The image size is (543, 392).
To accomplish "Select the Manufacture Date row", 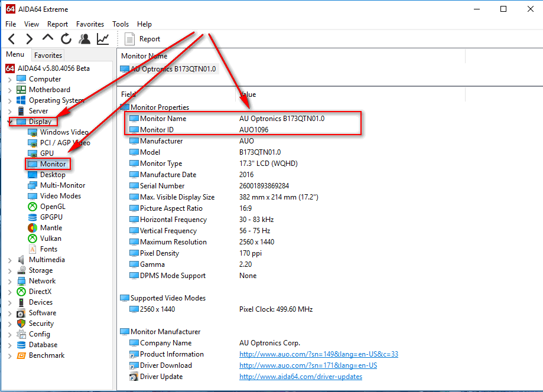I will tap(191, 174).
